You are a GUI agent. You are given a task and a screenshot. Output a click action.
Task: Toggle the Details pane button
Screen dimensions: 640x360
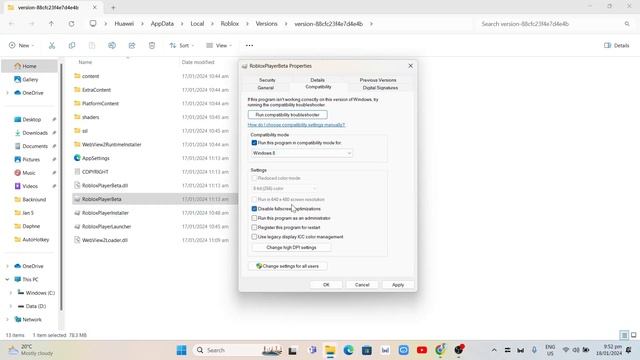[x=617, y=45]
